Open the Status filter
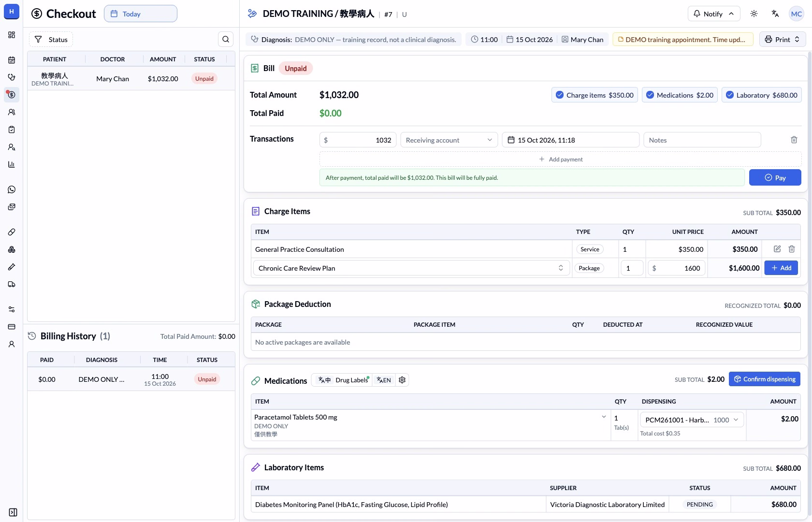 point(51,39)
